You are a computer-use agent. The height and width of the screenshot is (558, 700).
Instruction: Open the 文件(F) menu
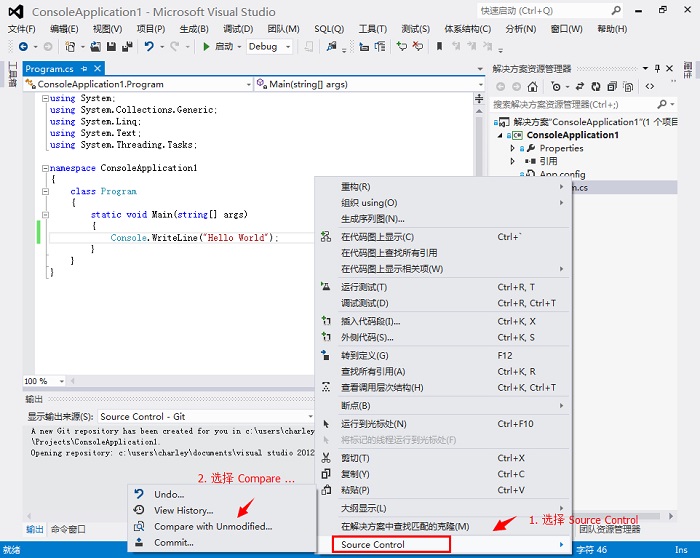click(21, 29)
